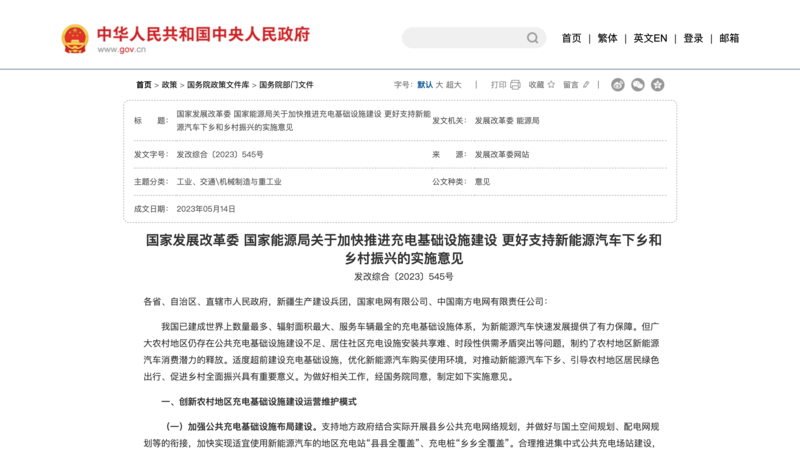Share the article to WeChat
The height and width of the screenshot is (455, 800).
(x=637, y=85)
